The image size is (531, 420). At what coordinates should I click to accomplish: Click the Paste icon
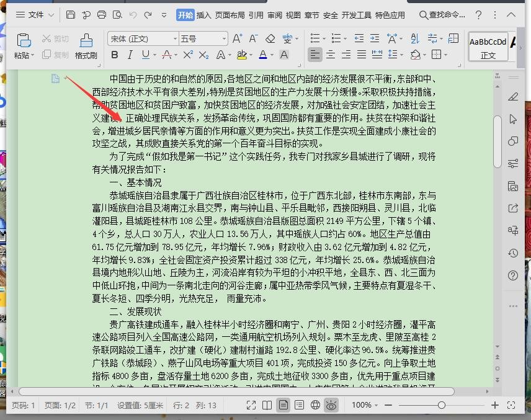point(22,39)
